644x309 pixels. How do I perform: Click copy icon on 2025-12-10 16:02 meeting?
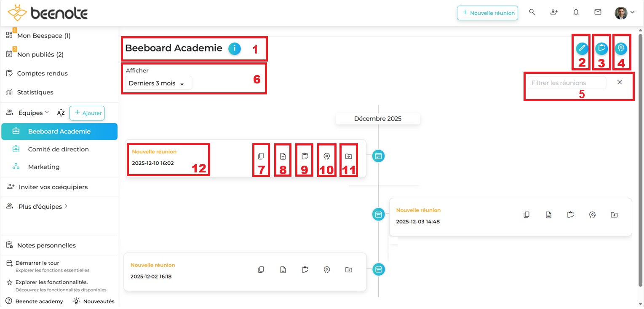pyautogui.click(x=261, y=156)
